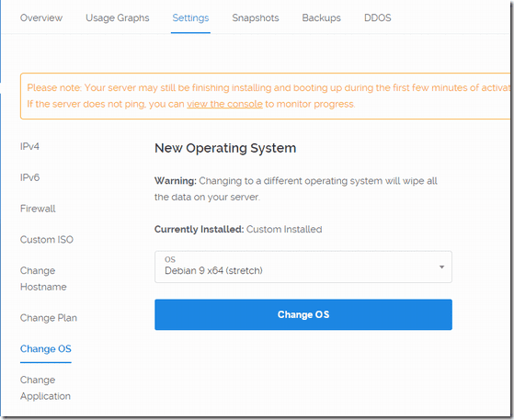Select Change OS sidebar item
514x420 pixels.
[x=46, y=349]
